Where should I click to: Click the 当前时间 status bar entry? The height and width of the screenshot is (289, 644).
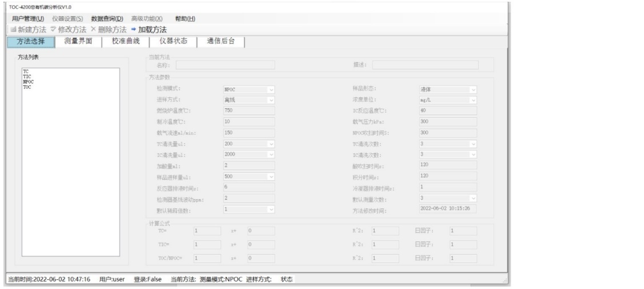tap(49, 279)
